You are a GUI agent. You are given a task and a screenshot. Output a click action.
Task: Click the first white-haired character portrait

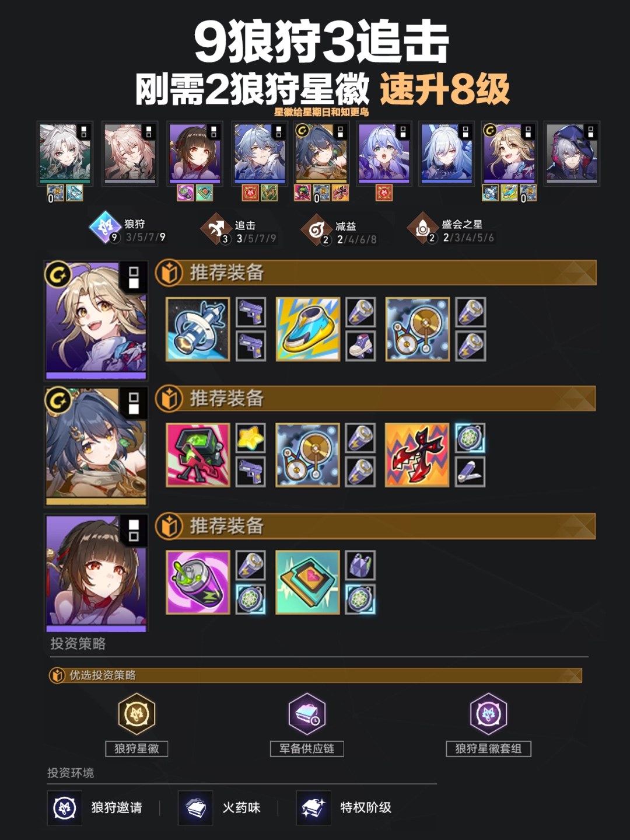65,154
